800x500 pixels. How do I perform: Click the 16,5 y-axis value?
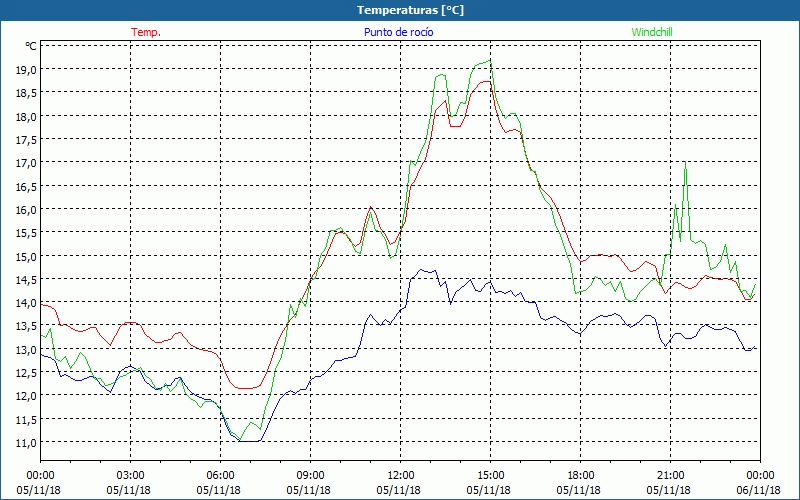point(26,187)
